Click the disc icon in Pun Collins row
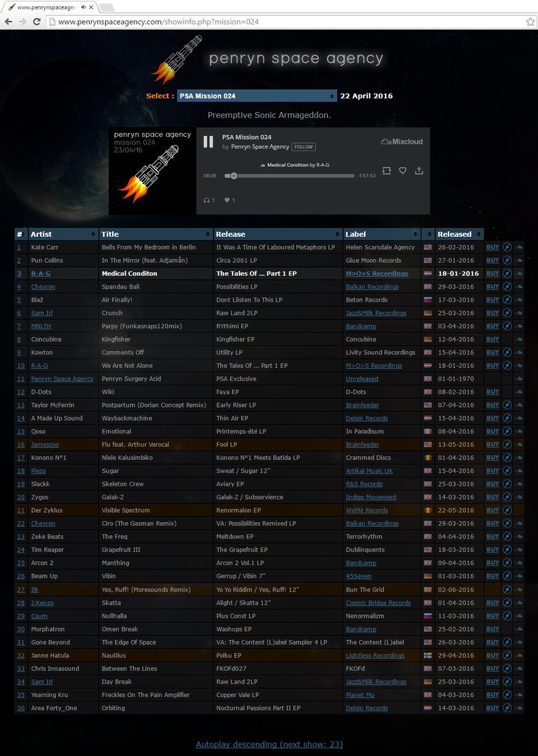538x756 pixels. (507, 260)
